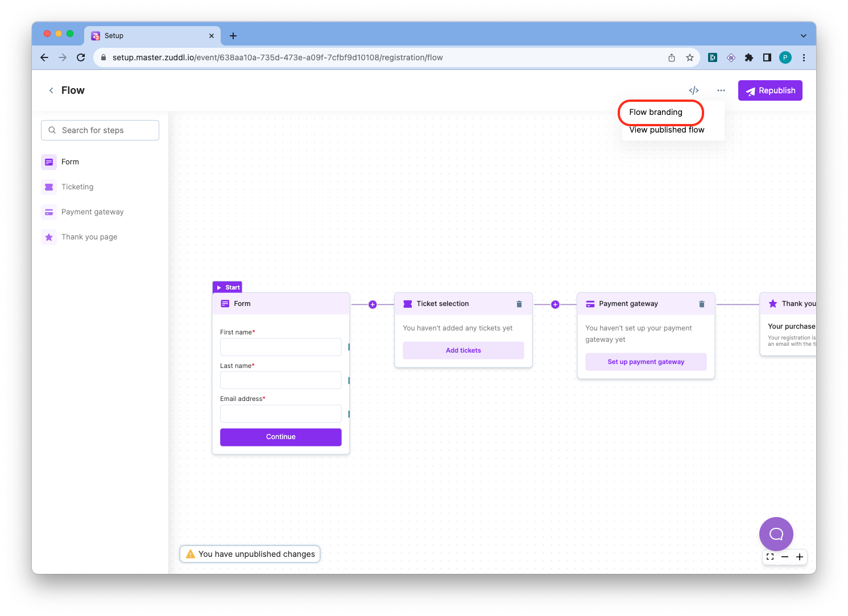
Task: Click into the Last name field
Action: click(281, 380)
